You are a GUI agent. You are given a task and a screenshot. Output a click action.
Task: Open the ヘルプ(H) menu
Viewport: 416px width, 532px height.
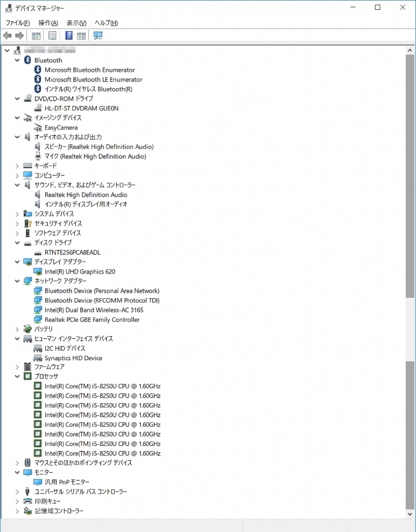[x=106, y=23]
